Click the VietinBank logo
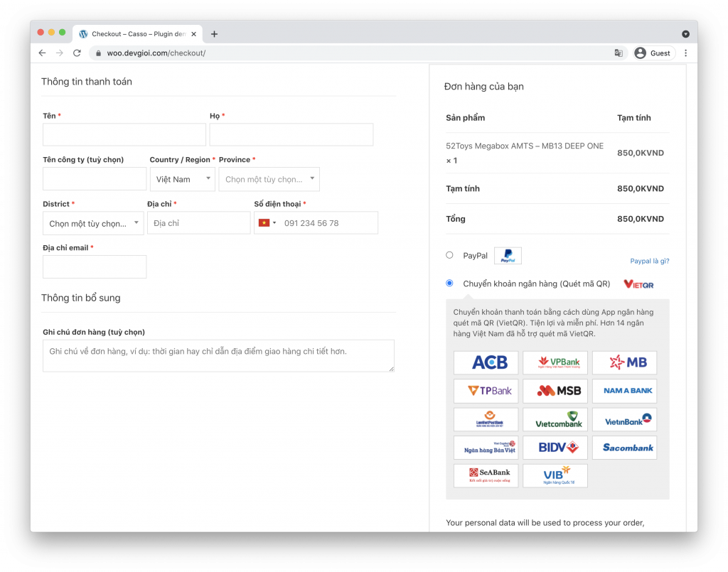 [624, 419]
